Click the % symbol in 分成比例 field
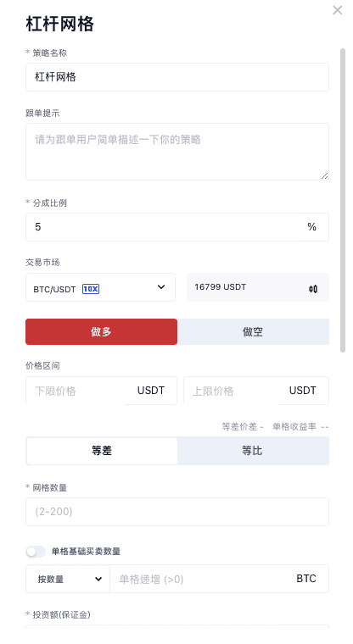 pyautogui.click(x=311, y=227)
